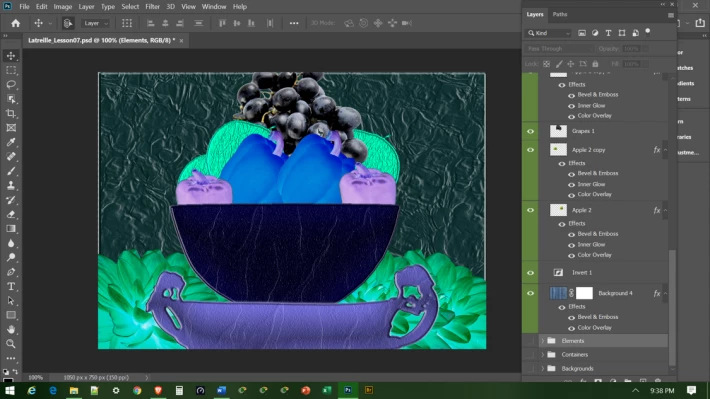
Task: Expand the Backgrounds layer group
Action: (542, 369)
